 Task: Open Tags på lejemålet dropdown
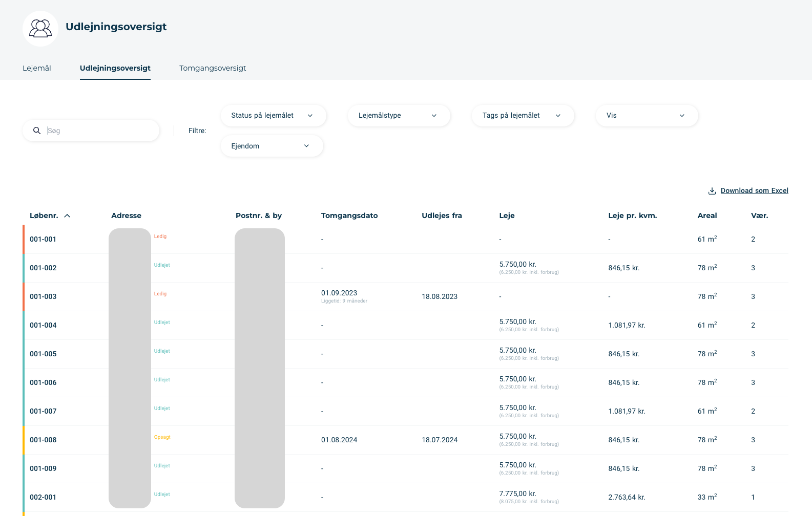click(523, 116)
